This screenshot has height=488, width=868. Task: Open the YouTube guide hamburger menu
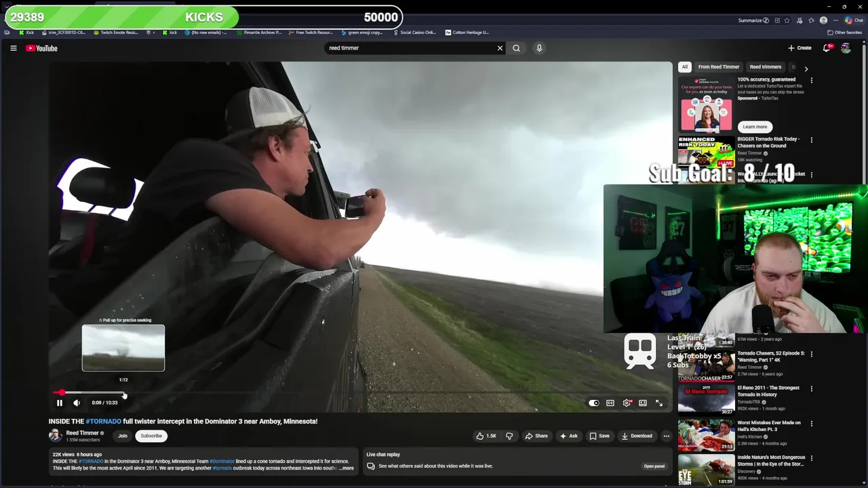(x=13, y=48)
